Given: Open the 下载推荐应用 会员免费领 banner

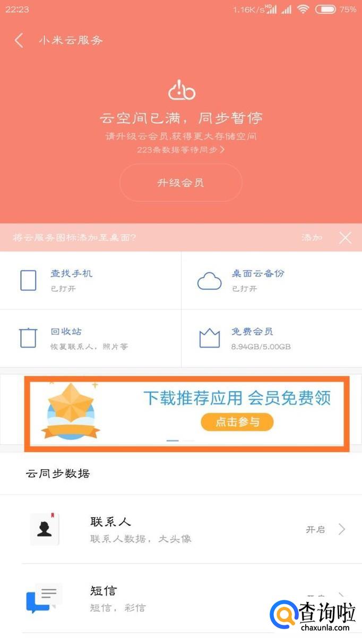Looking at the screenshot, I should pos(187,414).
